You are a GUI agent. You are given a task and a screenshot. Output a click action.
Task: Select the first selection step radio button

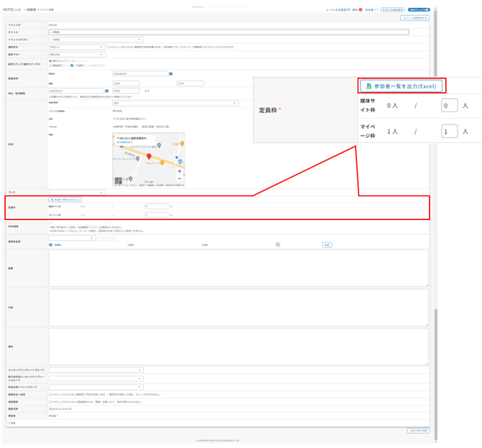[50, 61]
